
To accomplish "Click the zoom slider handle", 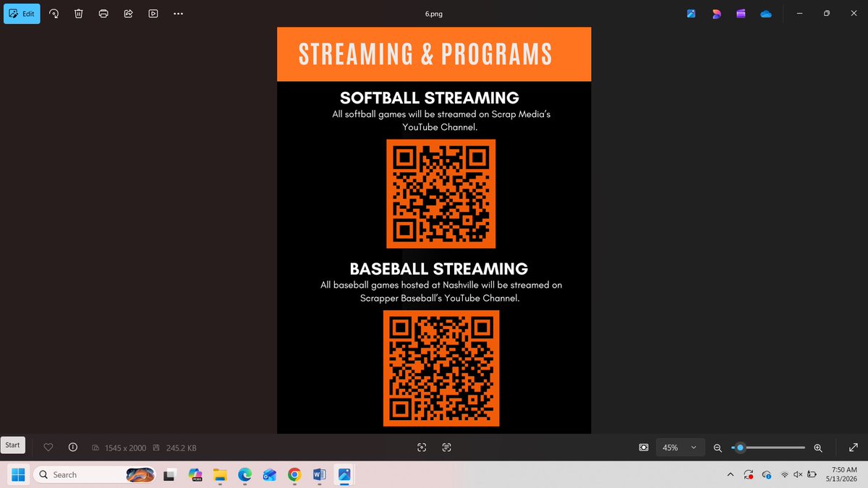I will tap(740, 448).
